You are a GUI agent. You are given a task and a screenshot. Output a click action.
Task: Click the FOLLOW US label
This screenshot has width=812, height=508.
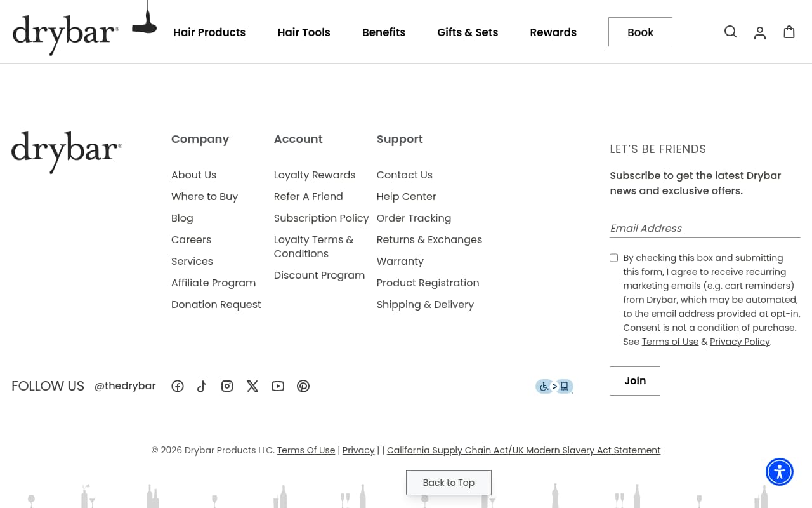48,386
